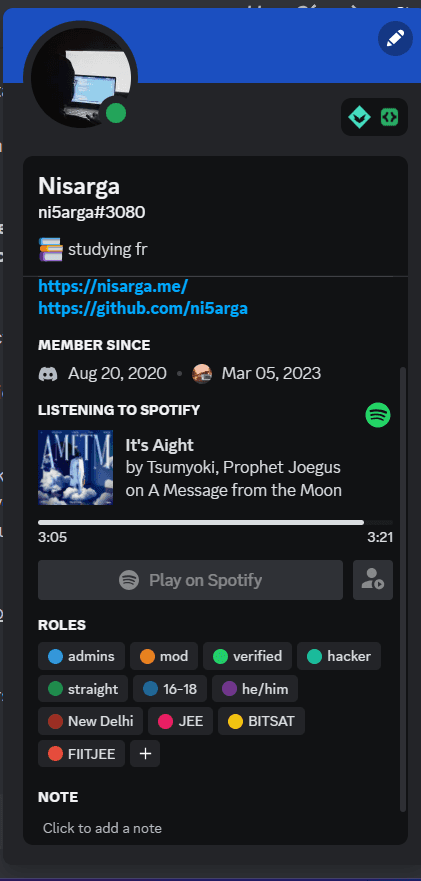Click the green online status indicator
This screenshot has width=421, height=881.
[x=116, y=113]
